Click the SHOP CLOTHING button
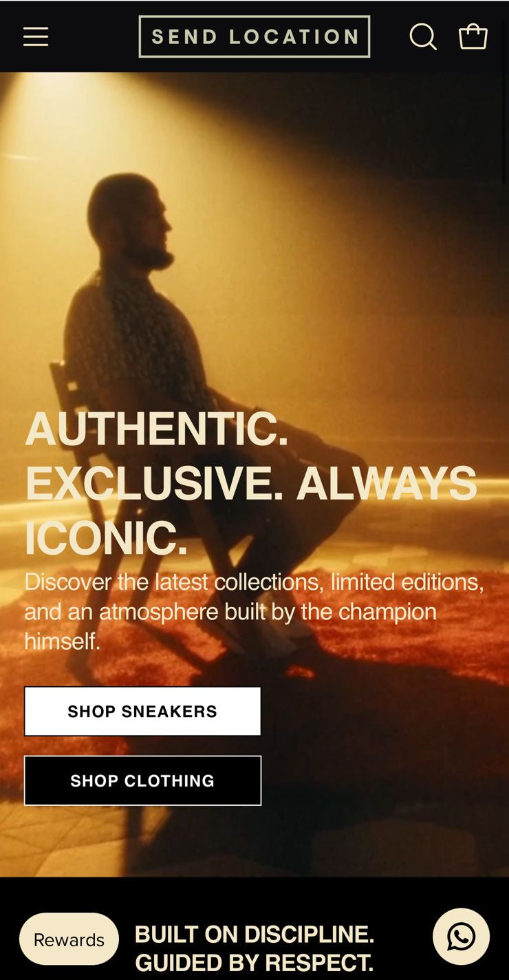This screenshot has height=980, width=509. [142, 780]
